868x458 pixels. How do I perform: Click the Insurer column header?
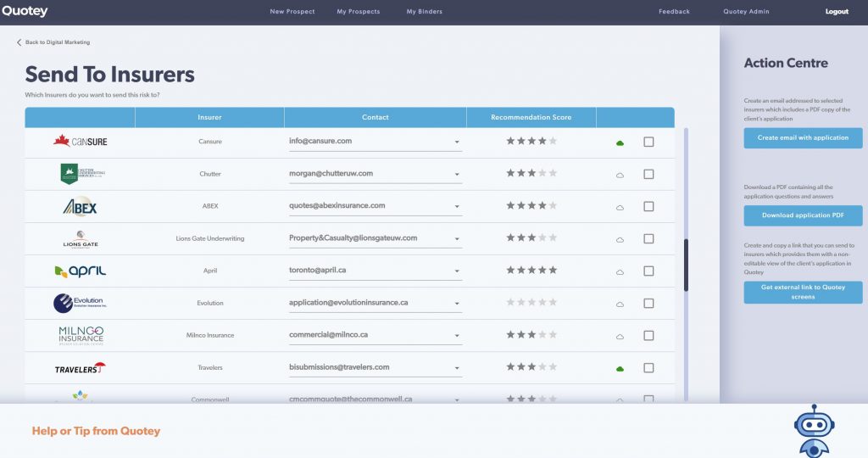coord(209,117)
